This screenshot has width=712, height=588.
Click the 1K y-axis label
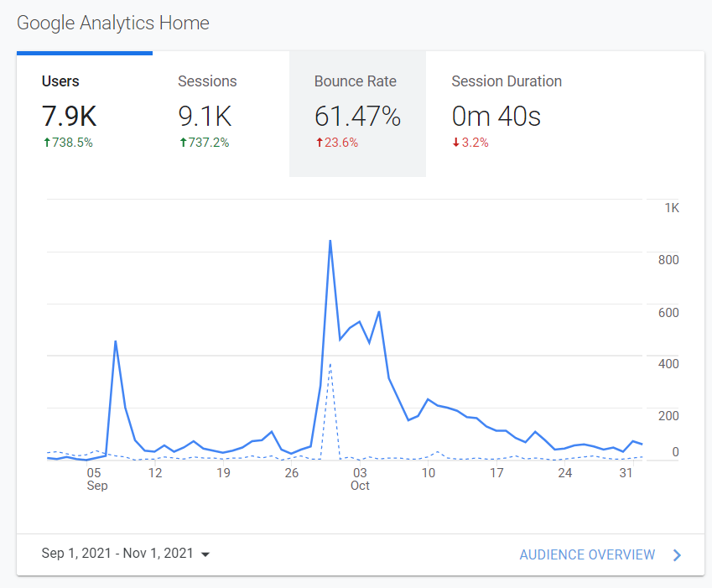(x=672, y=208)
